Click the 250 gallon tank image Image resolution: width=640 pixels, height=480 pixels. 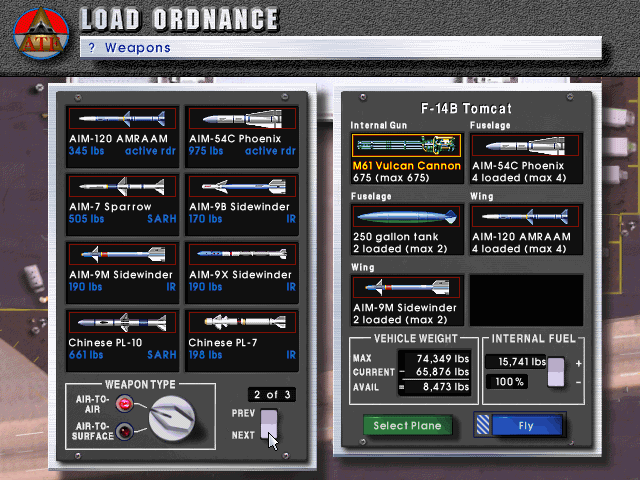pos(407,216)
